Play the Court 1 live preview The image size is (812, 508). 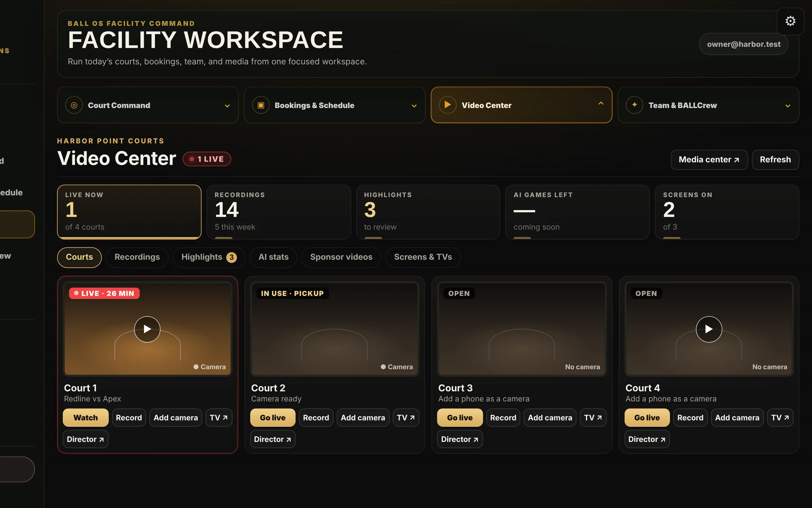pyautogui.click(x=147, y=329)
